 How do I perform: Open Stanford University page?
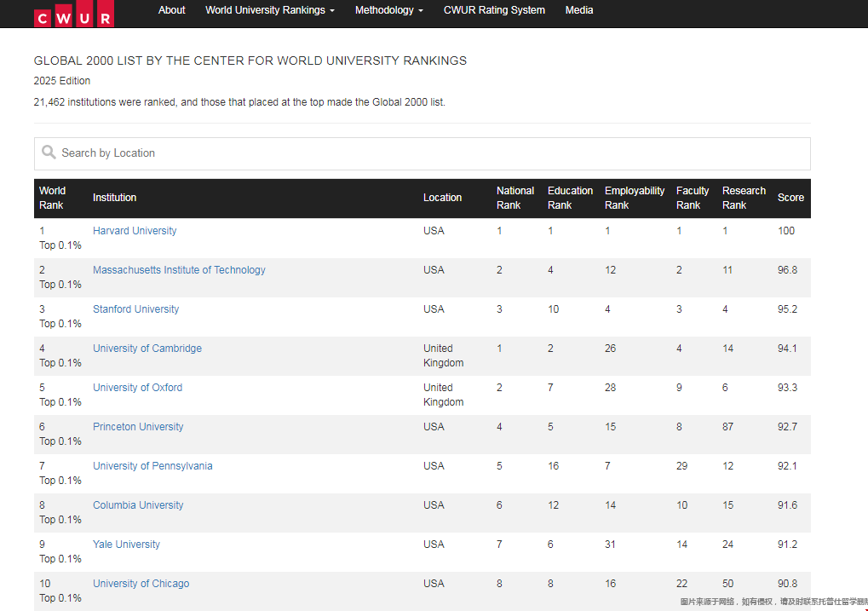[135, 309]
